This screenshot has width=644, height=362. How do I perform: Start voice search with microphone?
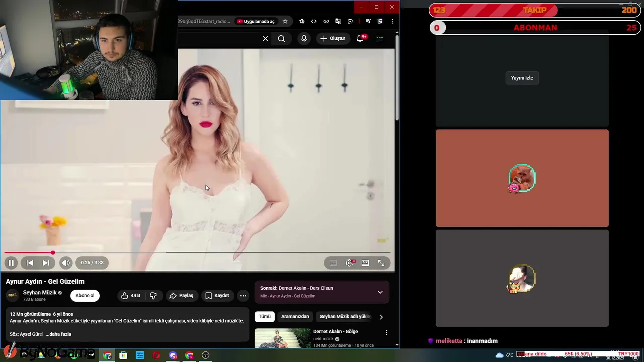click(x=304, y=39)
